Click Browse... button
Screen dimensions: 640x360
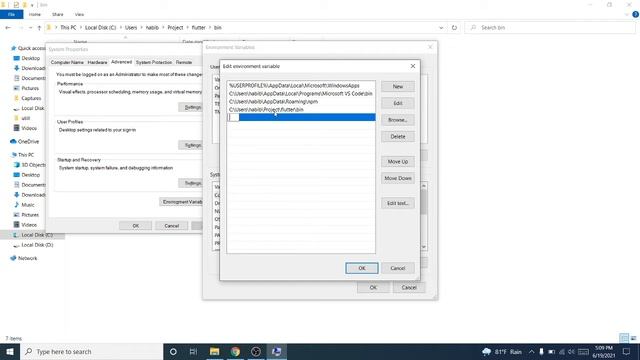pyautogui.click(x=398, y=120)
